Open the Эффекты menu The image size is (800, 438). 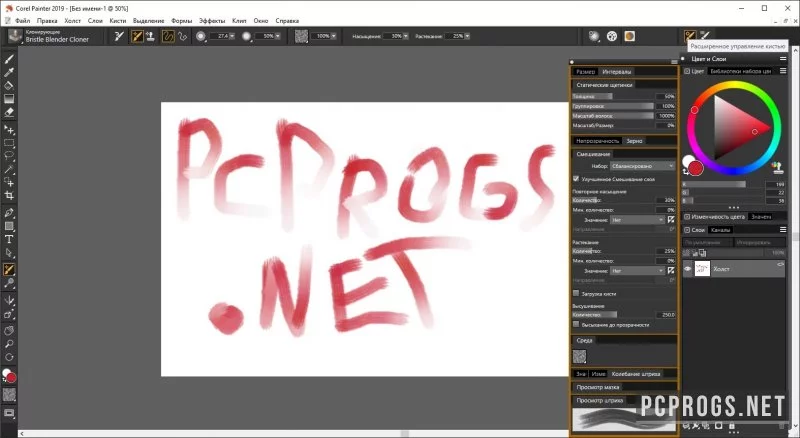click(212, 21)
